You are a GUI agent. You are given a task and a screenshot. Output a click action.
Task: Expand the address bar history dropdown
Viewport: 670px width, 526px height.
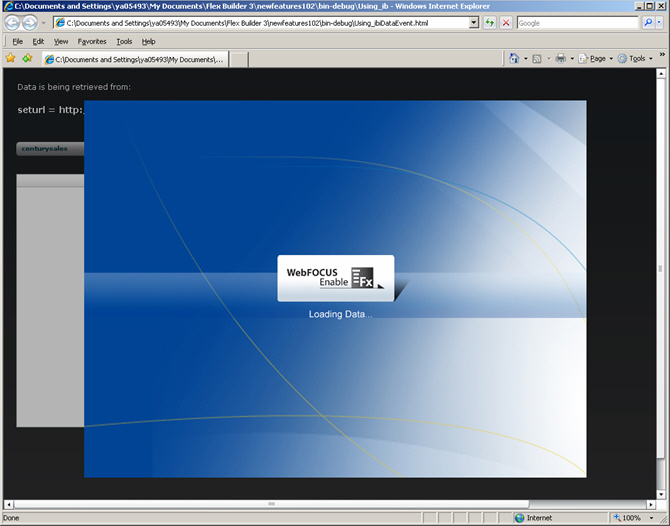click(474, 23)
